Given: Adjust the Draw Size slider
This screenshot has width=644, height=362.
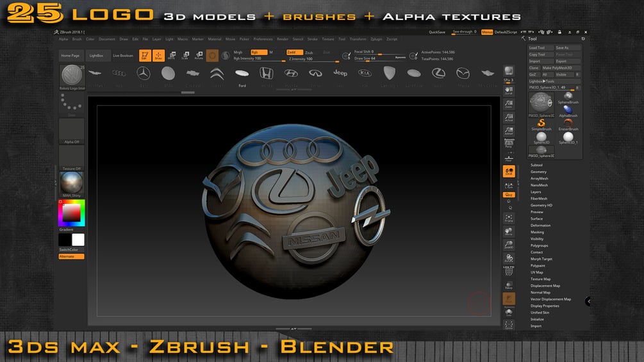Looking at the screenshot, I should [380, 59].
